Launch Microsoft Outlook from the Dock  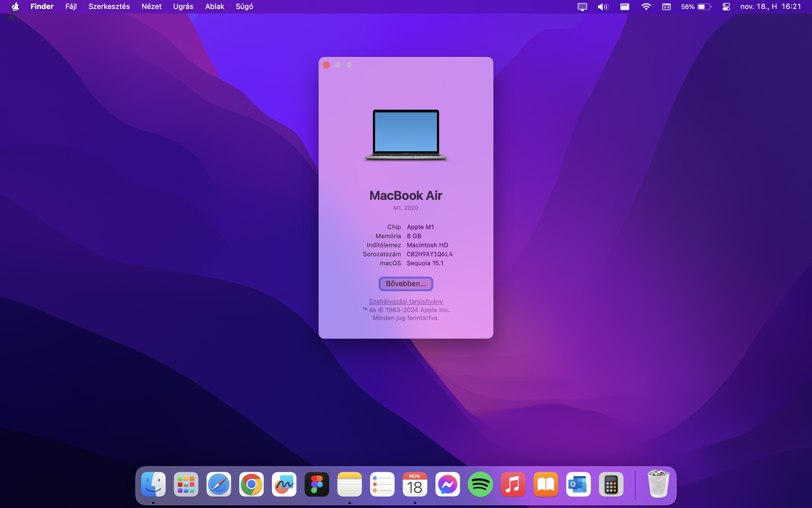click(x=579, y=484)
